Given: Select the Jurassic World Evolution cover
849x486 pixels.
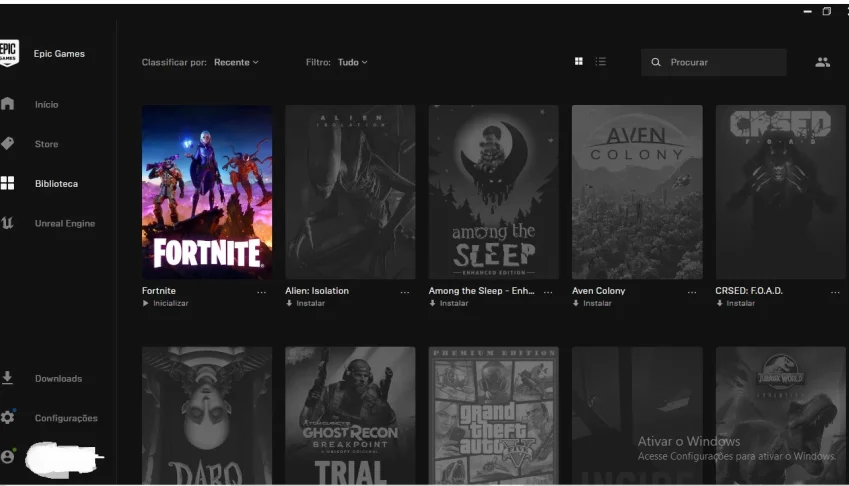Looking at the screenshot, I should (781, 416).
